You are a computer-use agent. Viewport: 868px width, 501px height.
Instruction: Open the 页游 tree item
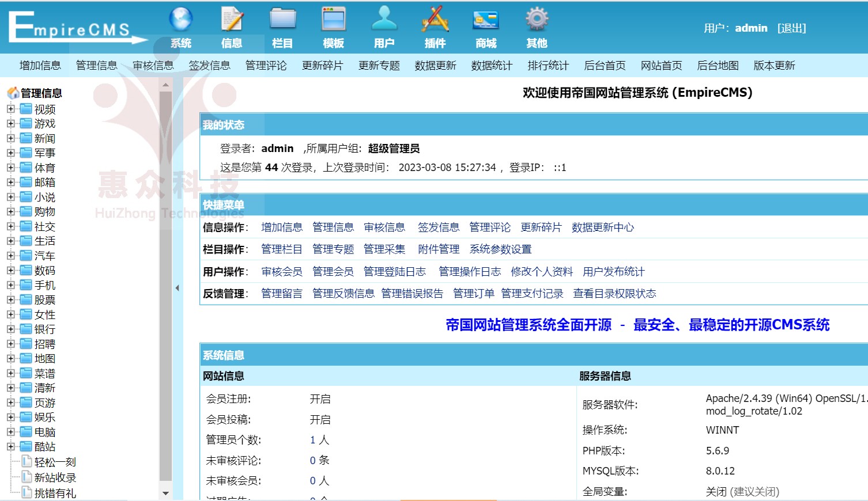[44, 403]
